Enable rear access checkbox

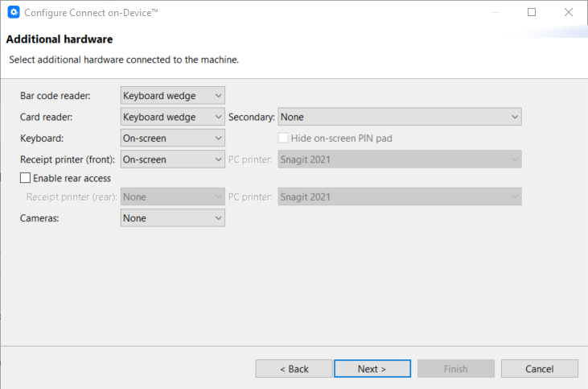point(26,178)
